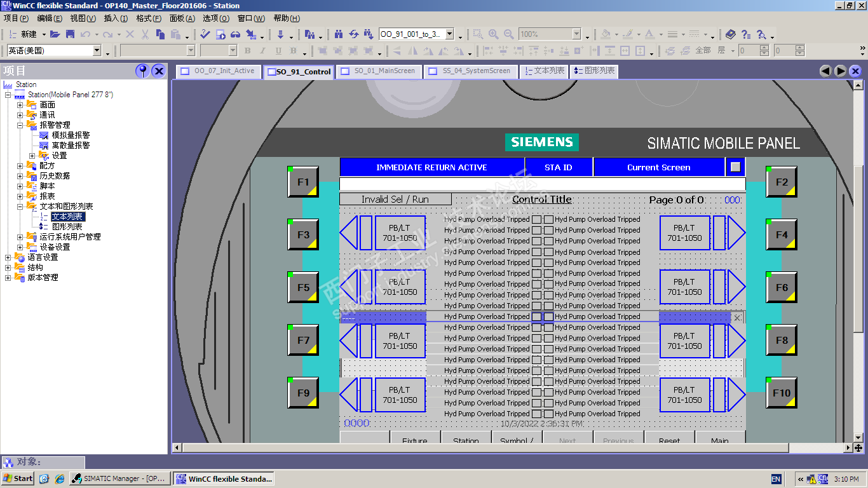Open the 视图(V) menu
Image resolution: width=868 pixels, height=488 pixels.
(83, 18)
